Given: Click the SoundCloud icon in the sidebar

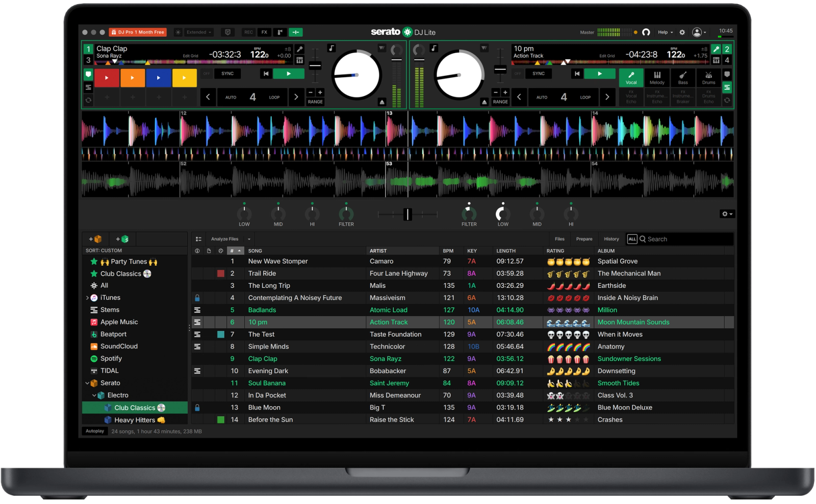Looking at the screenshot, I should 94,347.
